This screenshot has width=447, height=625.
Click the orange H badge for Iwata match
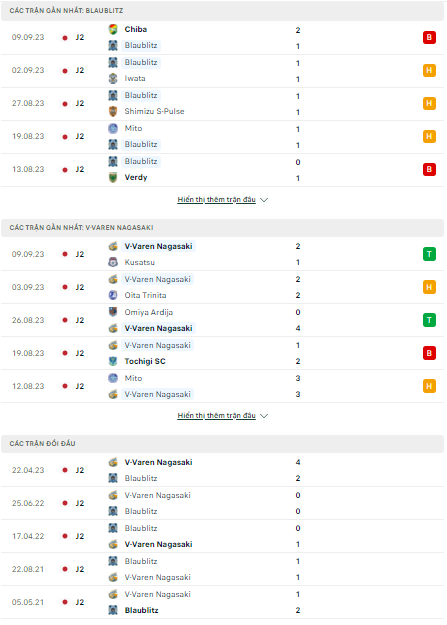tap(429, 71)
